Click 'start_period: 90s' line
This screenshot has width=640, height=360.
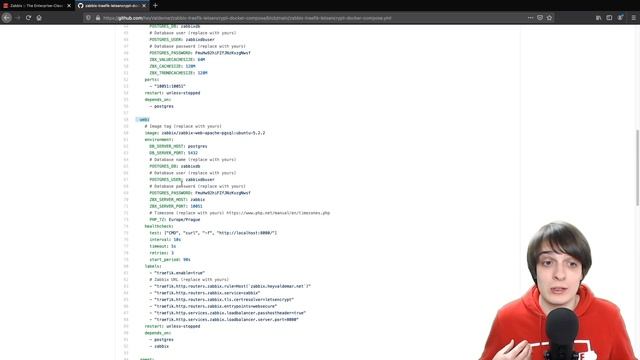pyautogui.click(x=170, y=260)
